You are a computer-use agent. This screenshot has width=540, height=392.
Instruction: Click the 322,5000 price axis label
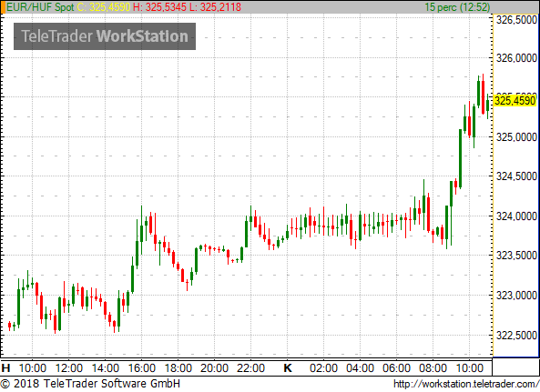[516, 335]
